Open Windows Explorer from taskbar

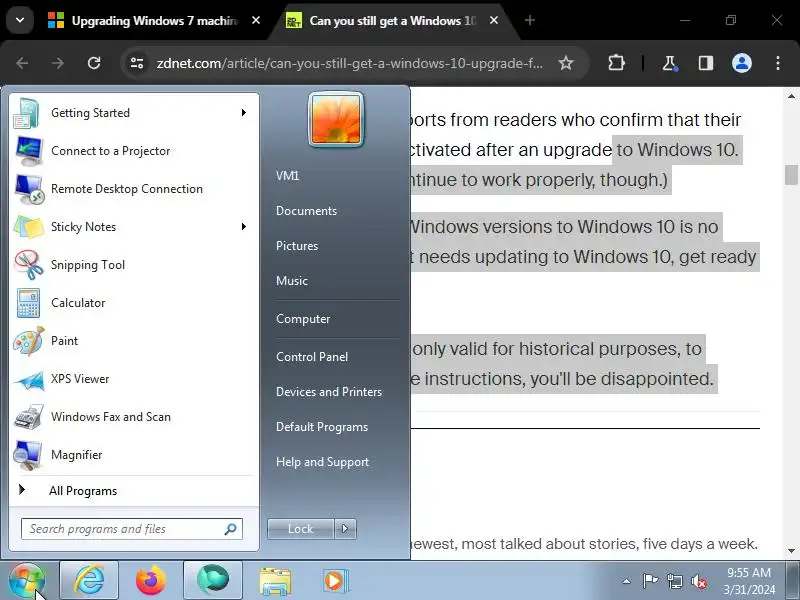(x=275, y=581)
